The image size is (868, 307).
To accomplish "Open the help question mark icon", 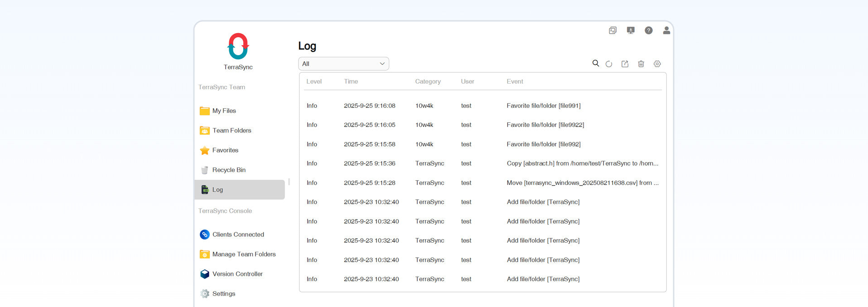I will pos(649,30).
